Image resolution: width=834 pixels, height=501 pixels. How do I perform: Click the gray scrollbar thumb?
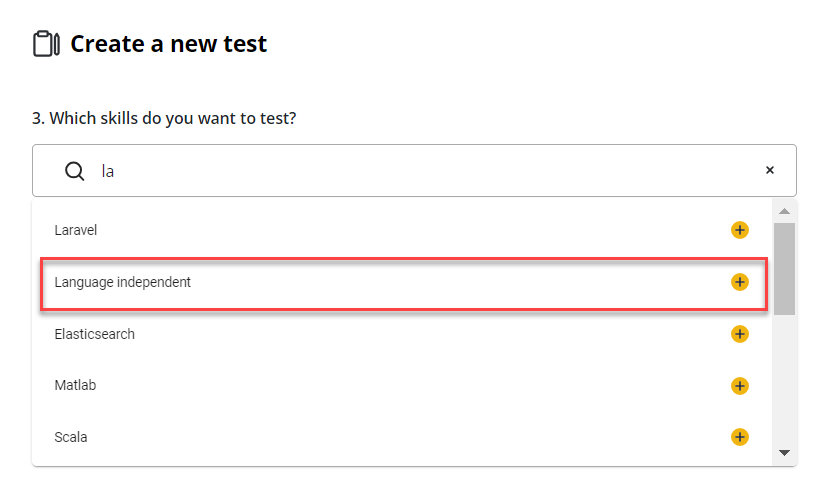click(x=784, y=269)
